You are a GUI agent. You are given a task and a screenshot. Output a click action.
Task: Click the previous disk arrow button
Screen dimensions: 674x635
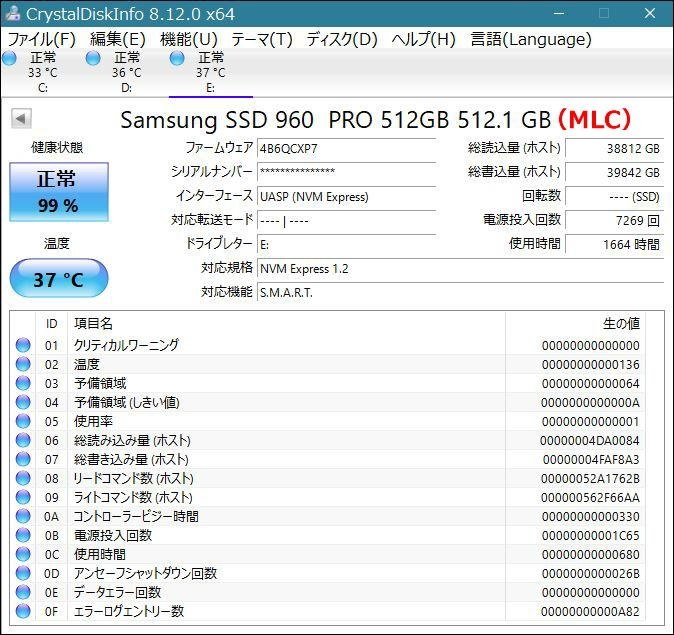(x=21, y=118)
